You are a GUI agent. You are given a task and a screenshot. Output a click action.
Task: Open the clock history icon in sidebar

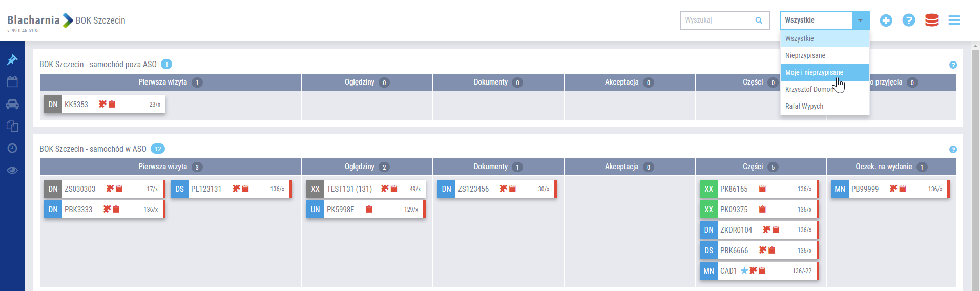(x=12, y=148)
